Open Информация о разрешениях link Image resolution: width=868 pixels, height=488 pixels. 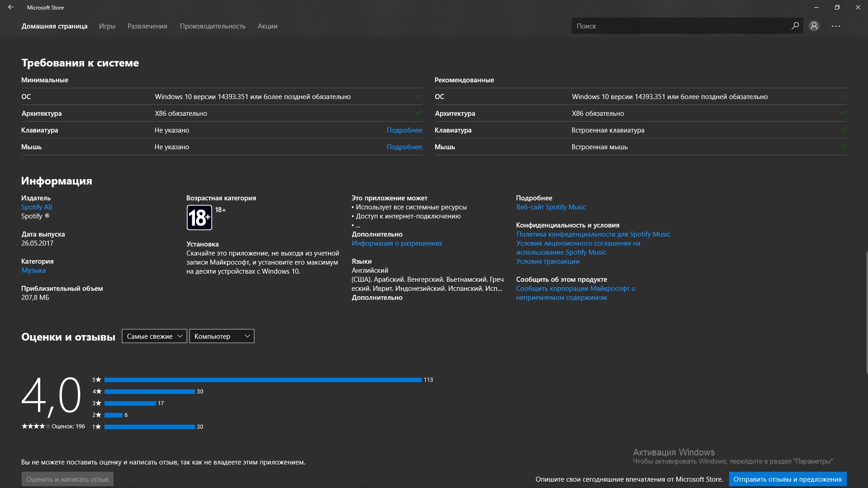tap(397, 243)
